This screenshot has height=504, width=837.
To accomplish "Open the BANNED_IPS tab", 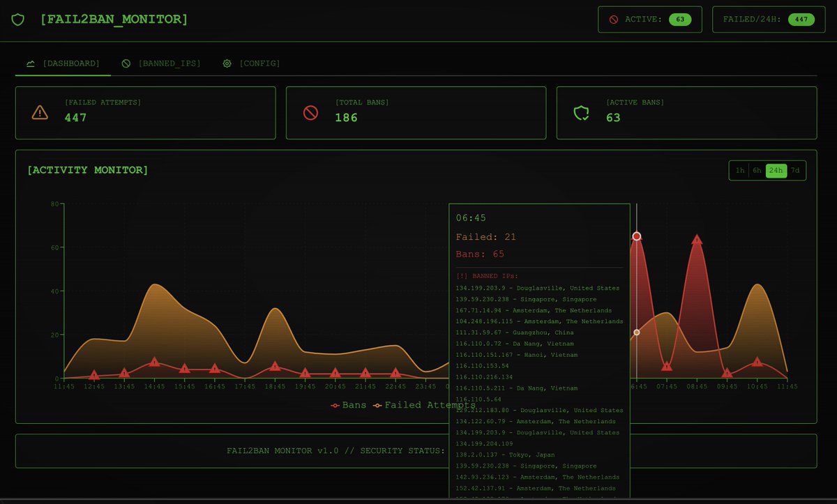I will [161, 63].
